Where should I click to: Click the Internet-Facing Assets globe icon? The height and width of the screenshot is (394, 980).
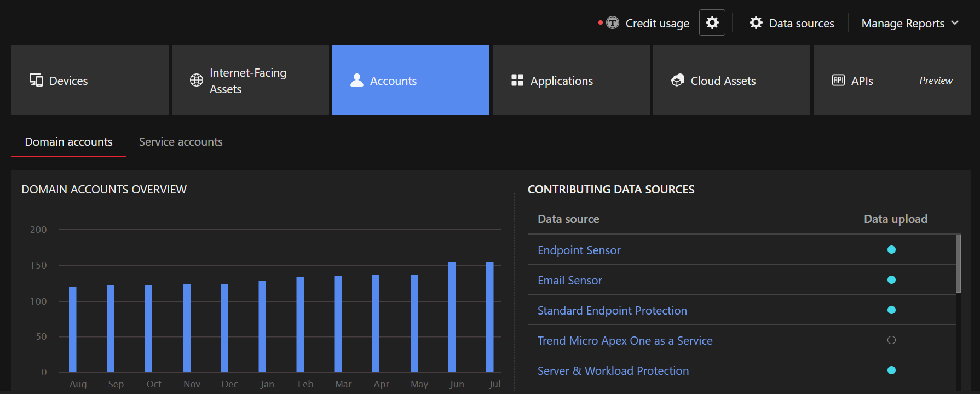(x=196, y=81)
